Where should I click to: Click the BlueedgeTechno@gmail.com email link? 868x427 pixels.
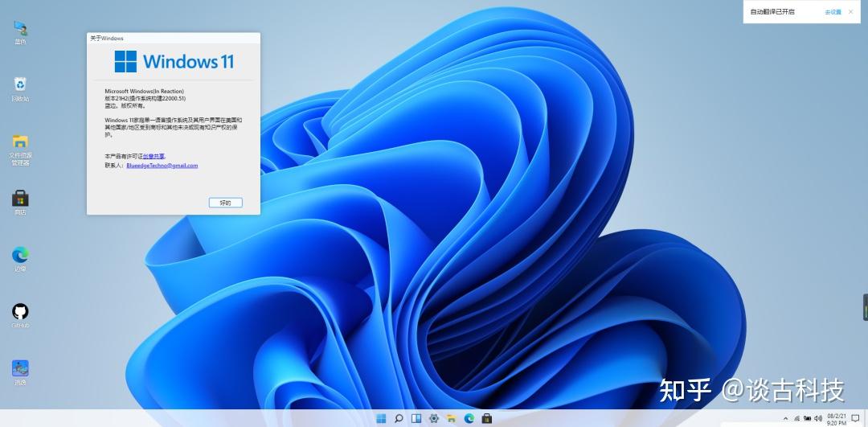coord(162,165)
